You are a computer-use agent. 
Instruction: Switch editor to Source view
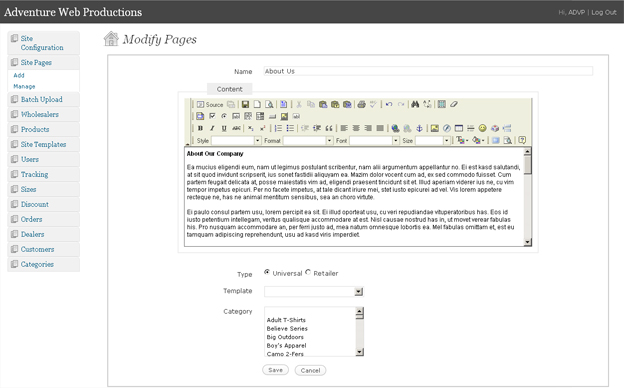pos(210,104)
